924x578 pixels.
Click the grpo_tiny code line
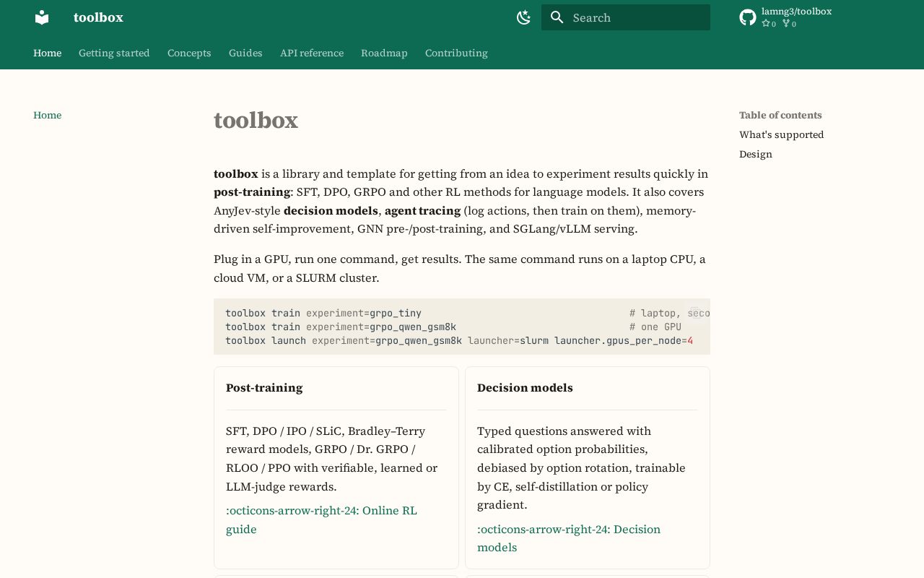[x=323, y=313]
